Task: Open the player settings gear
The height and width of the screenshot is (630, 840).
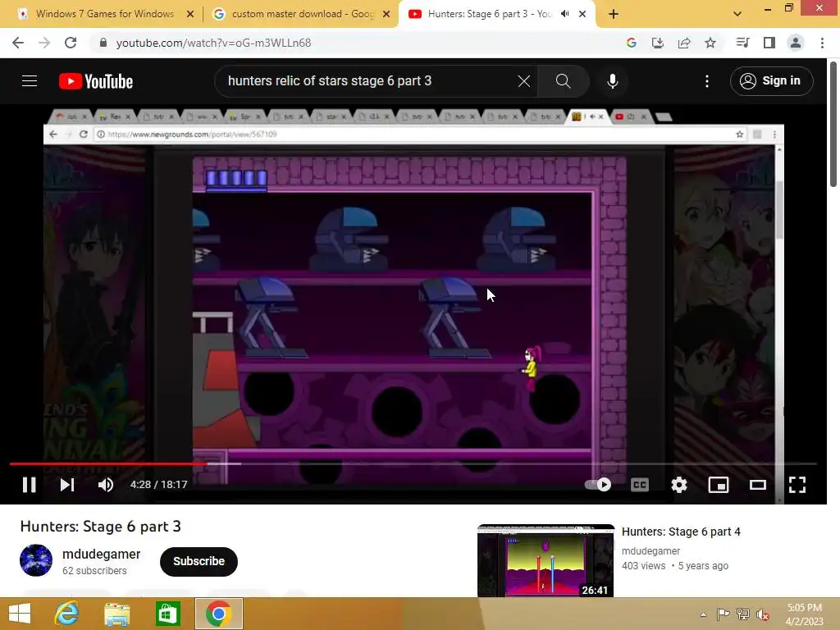Action: coord(678,485)
